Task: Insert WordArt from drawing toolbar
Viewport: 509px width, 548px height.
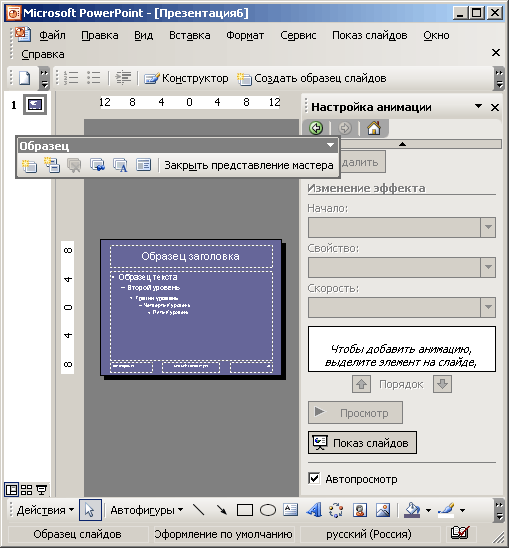Action: [x=314, y=510]
